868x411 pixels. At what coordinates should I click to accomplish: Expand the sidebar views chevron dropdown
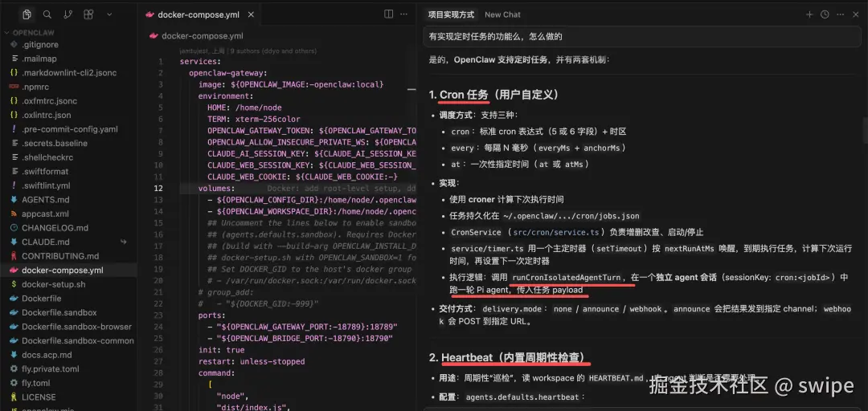tap(109, 14)
